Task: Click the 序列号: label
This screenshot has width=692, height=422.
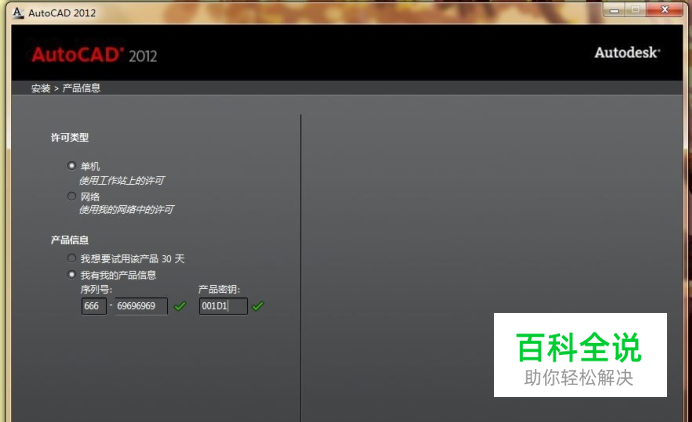Action: [96, 290]
